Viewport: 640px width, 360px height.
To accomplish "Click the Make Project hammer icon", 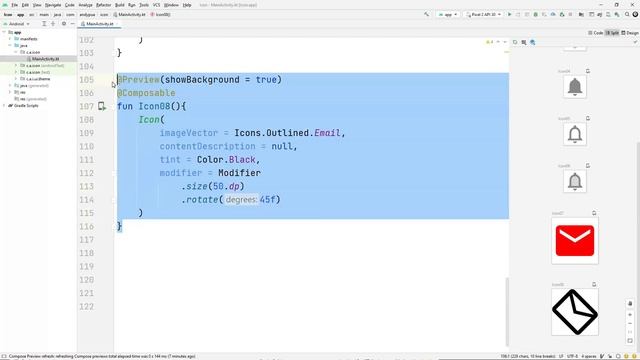I will (x=427, y=14).
